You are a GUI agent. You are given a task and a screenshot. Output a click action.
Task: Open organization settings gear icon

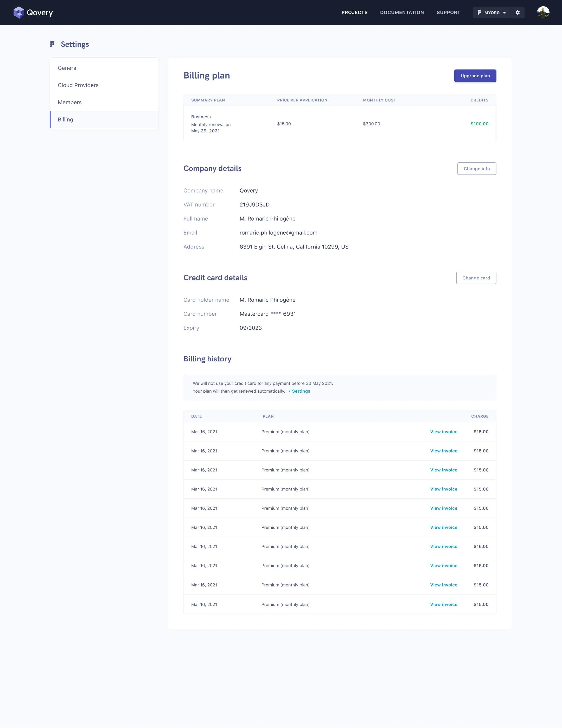[x=517, y=13]
